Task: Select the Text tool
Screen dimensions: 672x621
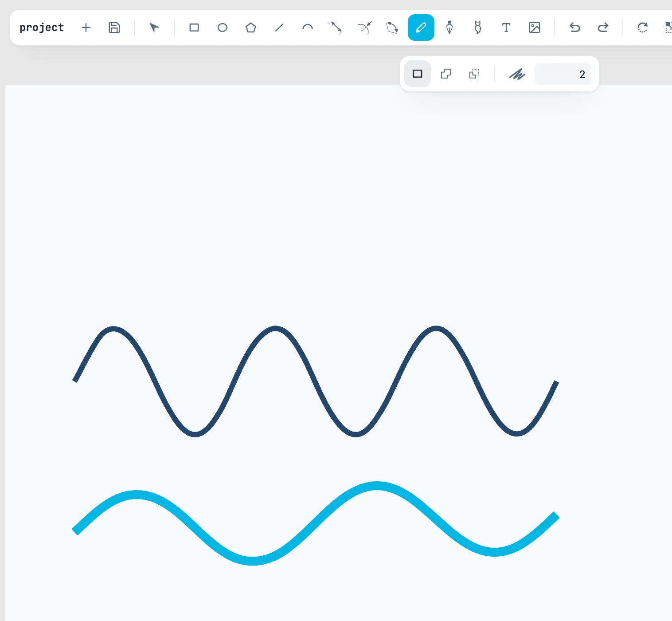Action: tap(506, 28)
